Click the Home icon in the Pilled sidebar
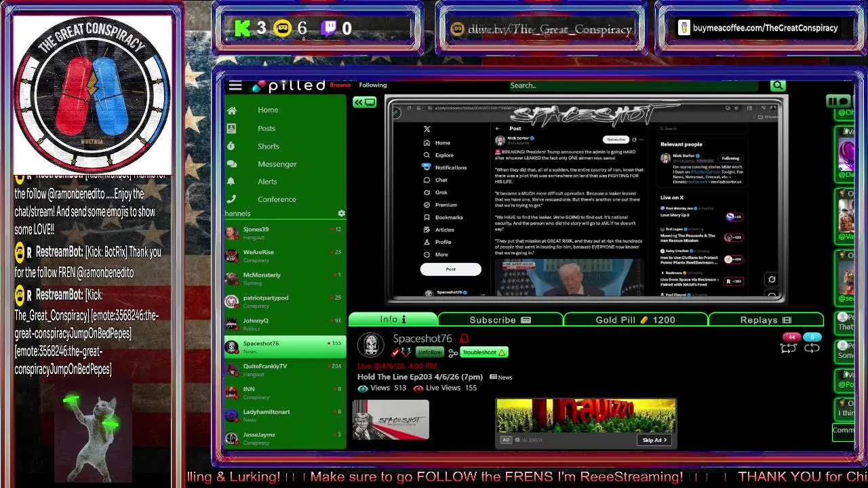This screenshot has width=868, height=488. coord(232,110)
